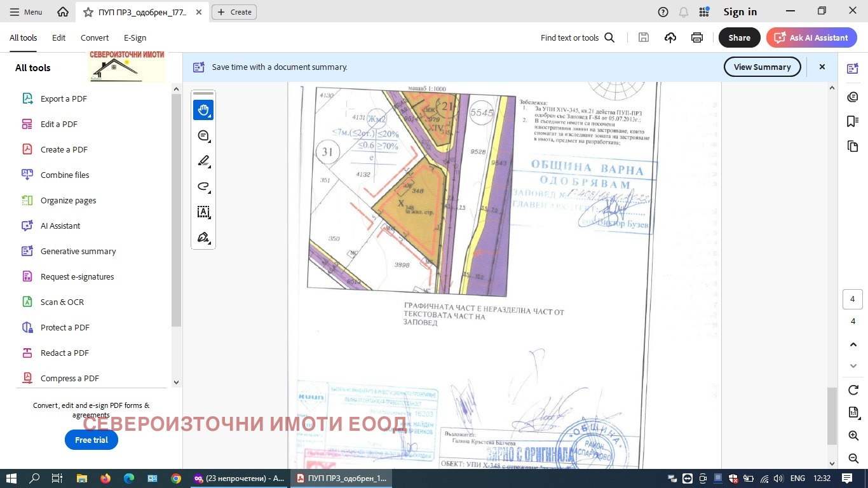
Task: Open the add comment tool
Action: [203, 135]
